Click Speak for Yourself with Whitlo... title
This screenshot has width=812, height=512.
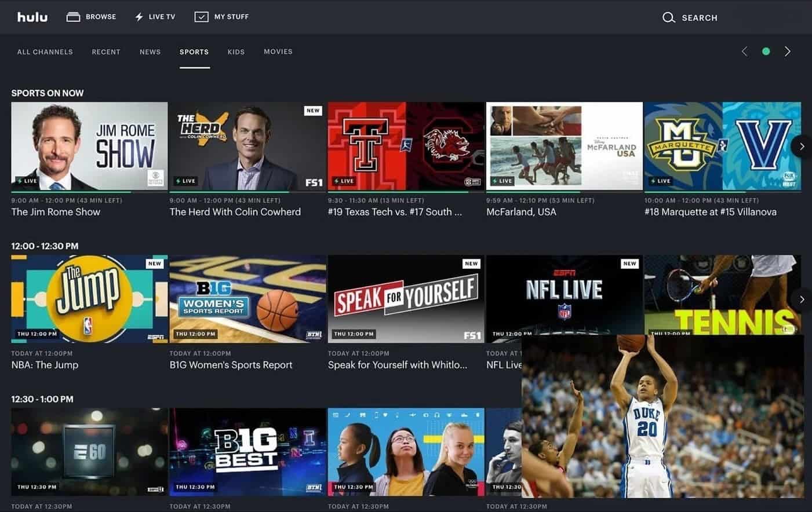tap(398, 365)
